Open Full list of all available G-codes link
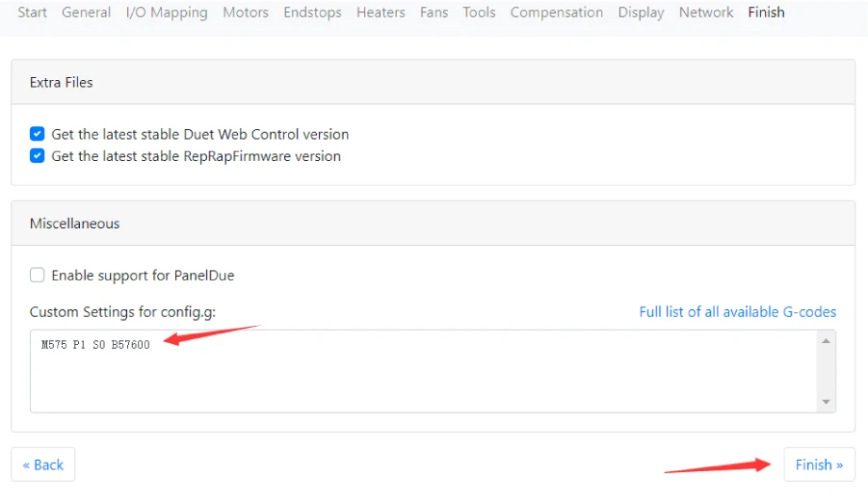Viewport: 868px width, 504px height. click(738, 312)
